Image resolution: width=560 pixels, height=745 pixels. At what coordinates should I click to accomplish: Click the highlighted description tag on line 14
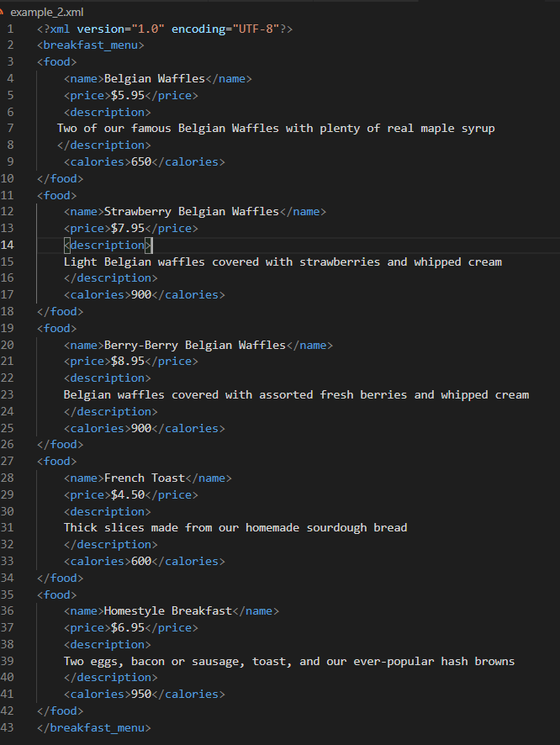point(107,245)
